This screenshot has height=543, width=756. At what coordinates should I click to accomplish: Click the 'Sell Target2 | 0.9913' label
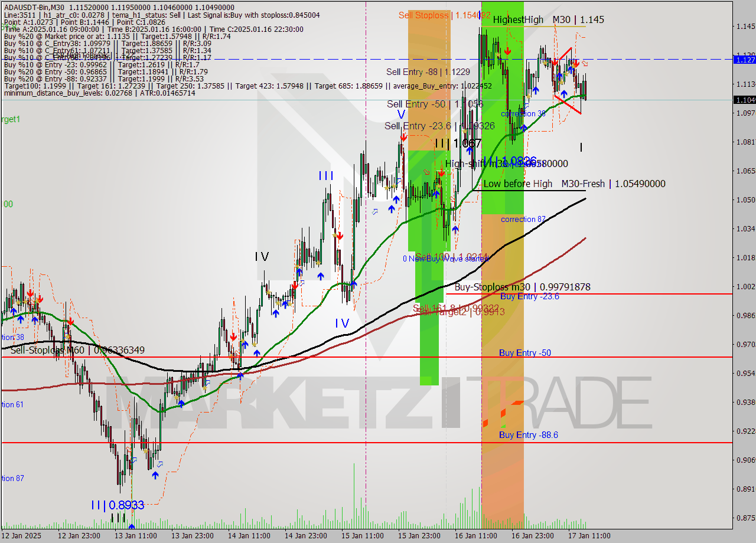click(x=461, y=312)
